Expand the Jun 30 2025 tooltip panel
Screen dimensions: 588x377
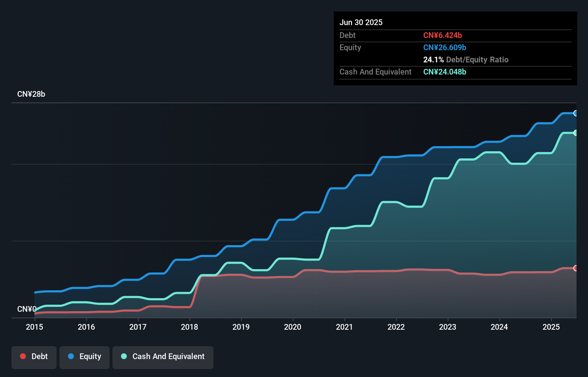(361, 22)
